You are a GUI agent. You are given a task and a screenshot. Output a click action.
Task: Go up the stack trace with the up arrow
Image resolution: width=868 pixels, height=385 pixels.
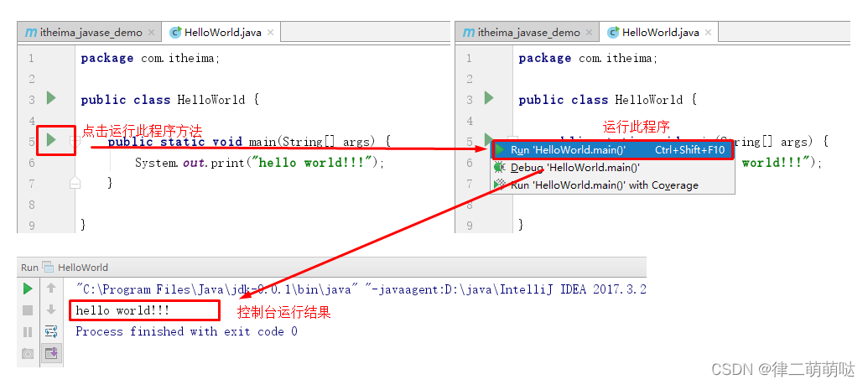51,288
